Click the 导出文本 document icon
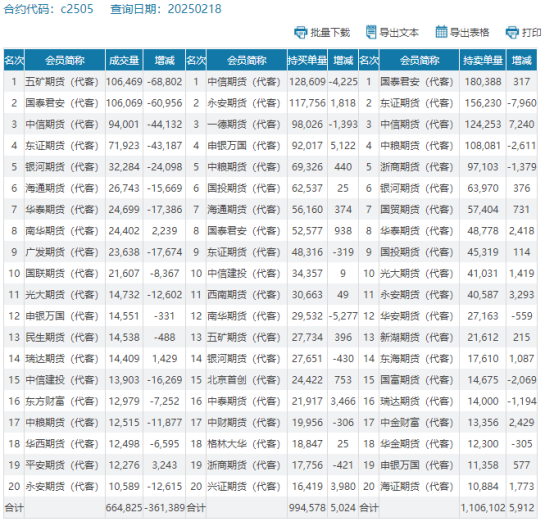The width and height of the screenshot is (554, 526). click(x=371, y=32)
